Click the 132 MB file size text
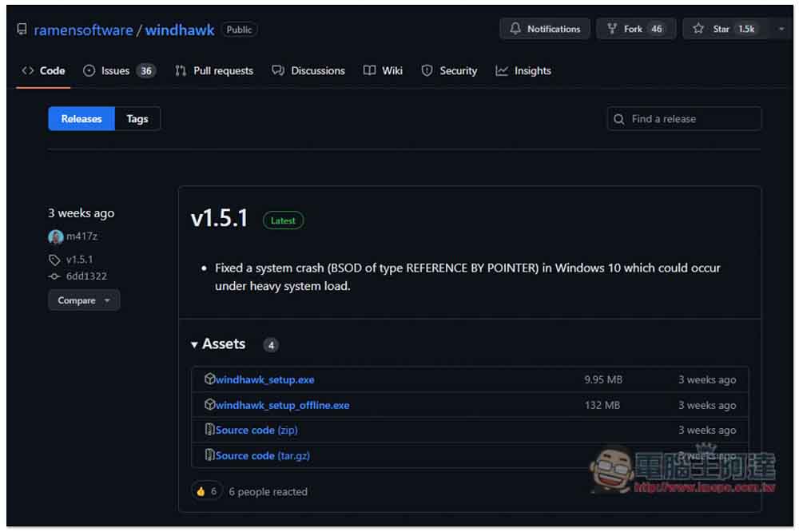The height and width of the screenshot is (532, 799). (x=602, y=405)
